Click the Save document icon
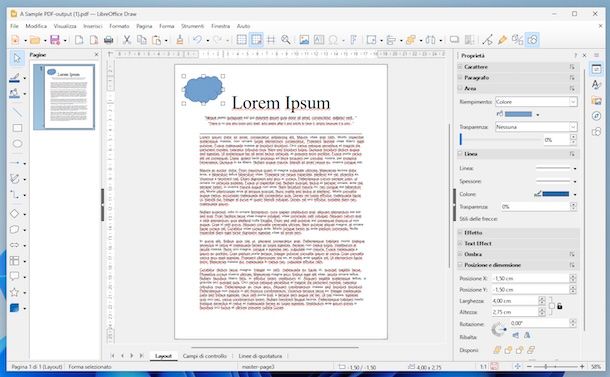This screenshot has width=610, height=377. 55,40
